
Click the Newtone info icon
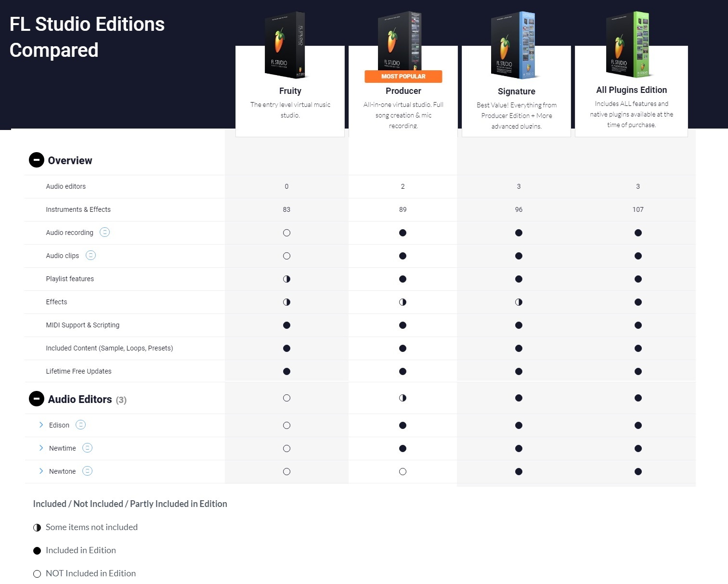click(87, 471)
